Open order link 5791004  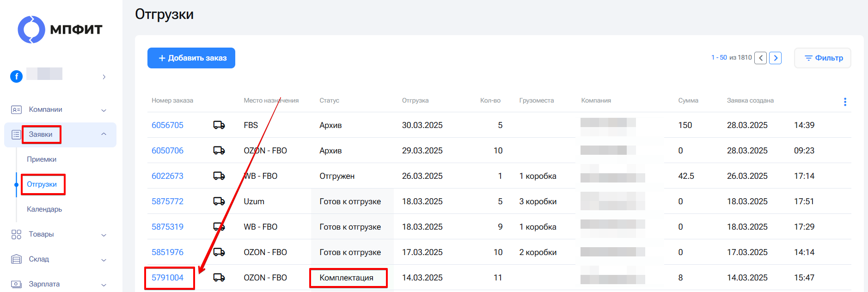tap(167, 278)
